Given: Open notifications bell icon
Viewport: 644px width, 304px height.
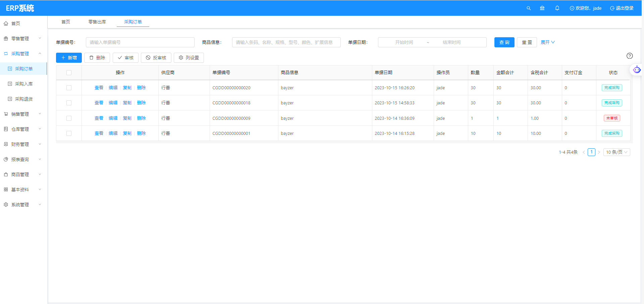Looking at the screenshot, I should tap(557, 8).
